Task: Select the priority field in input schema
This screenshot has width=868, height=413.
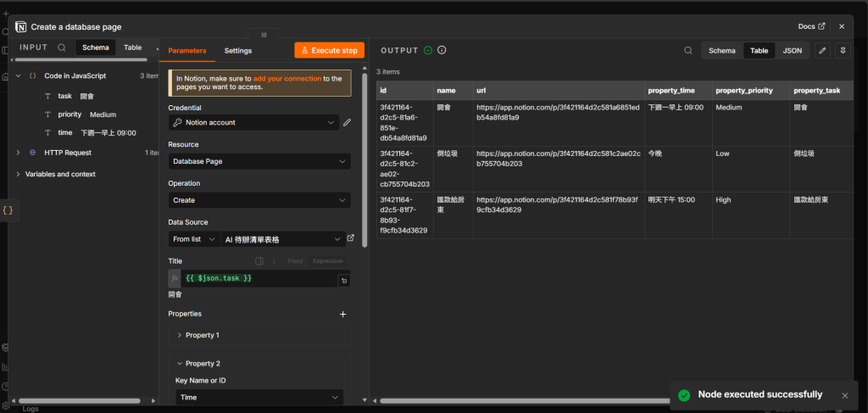Action: pyautogui.click(x=70, y=114)
